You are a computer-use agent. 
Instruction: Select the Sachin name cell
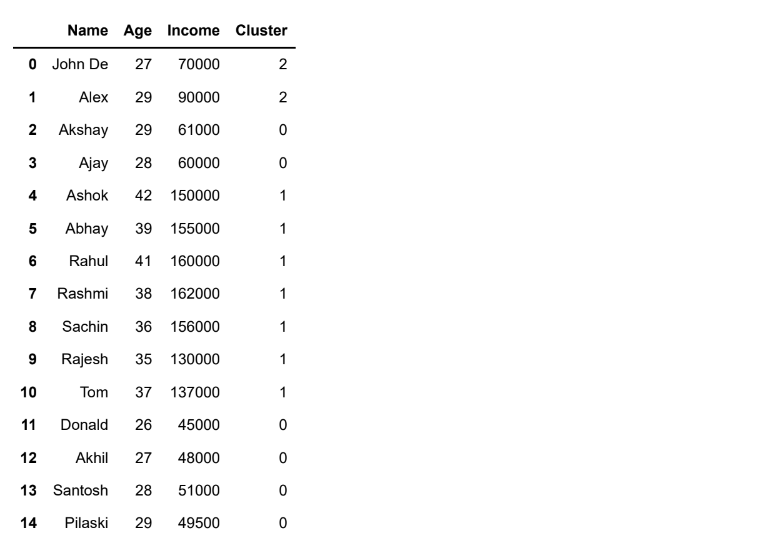(85, 327)
